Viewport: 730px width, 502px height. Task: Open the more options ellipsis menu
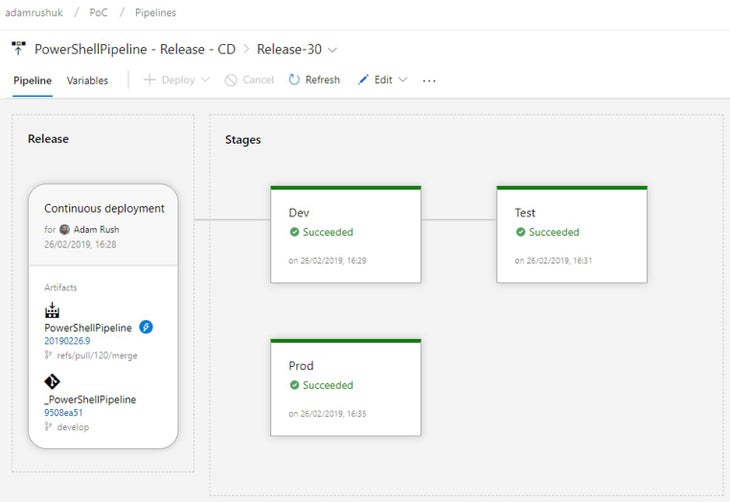coord(429,81)
